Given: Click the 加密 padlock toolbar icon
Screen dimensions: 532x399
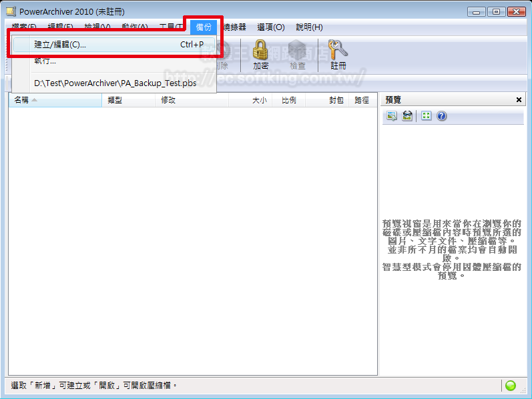Looking at the screenshot, I should 260,53.
